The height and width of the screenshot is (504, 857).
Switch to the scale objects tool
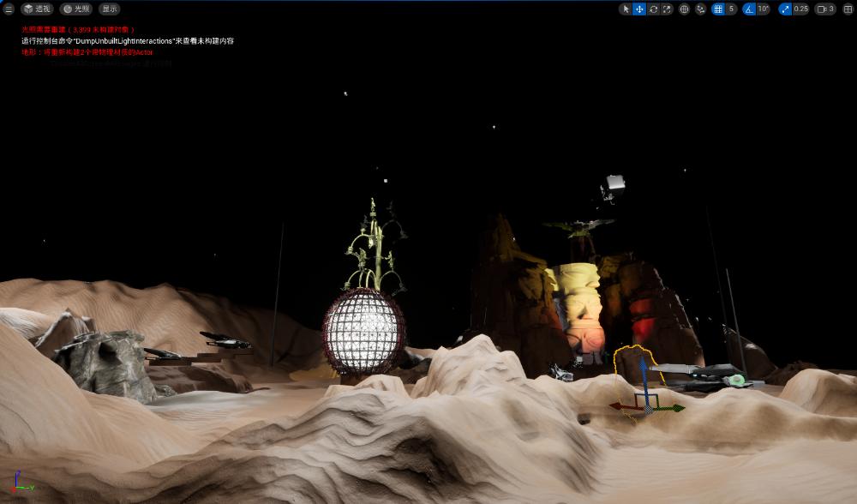[x=667, y=9]
